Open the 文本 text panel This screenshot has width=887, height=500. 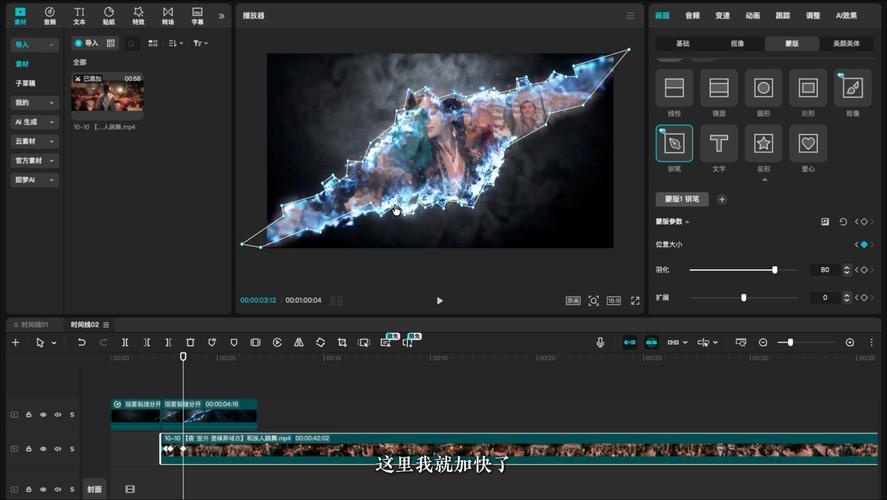pos(79,16)
